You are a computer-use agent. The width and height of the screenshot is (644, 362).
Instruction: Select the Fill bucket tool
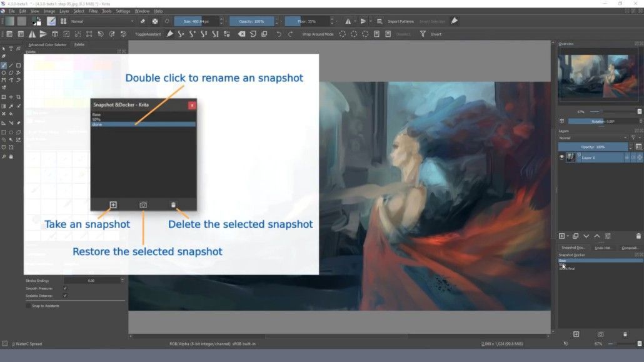point(11,114)
